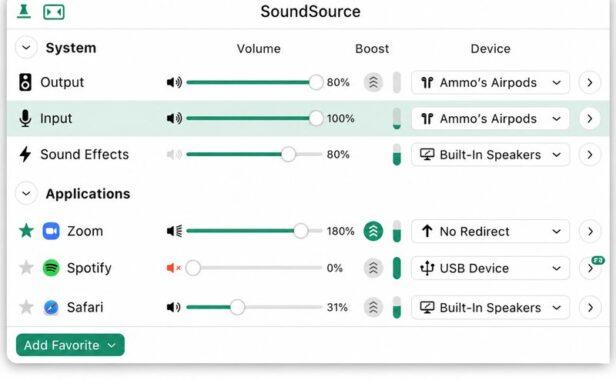
Task: Open Safari Built-In Speakers dropdown
Action: pos(490,307)
